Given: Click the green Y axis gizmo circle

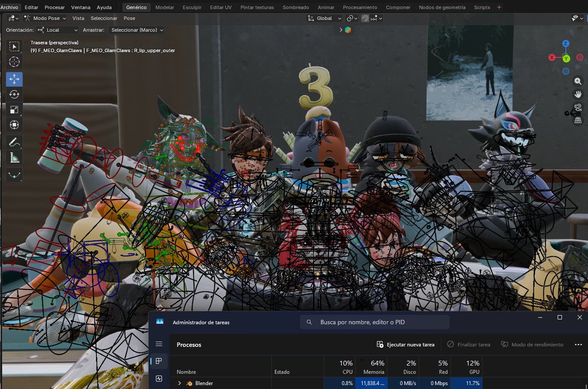Looking at the screenshot, I should pos(566,58).
